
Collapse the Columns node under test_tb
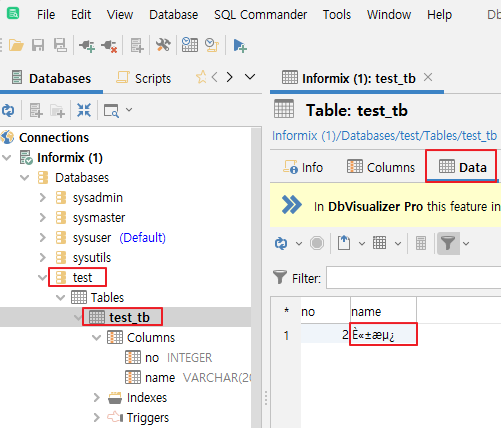point(96,338)
